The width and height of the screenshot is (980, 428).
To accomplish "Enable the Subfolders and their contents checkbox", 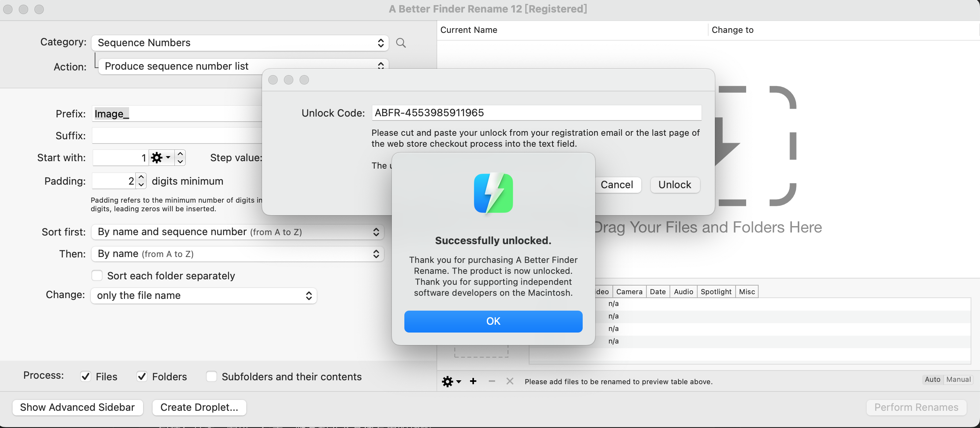I will (x=212, y=376).
